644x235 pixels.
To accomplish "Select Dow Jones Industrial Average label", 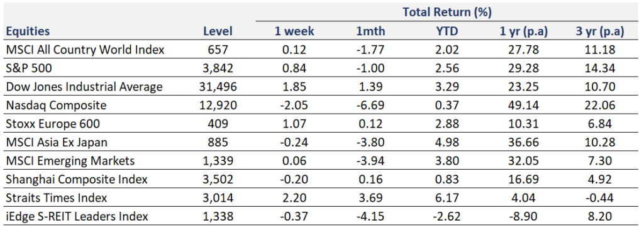I will (x=84, y=87).
